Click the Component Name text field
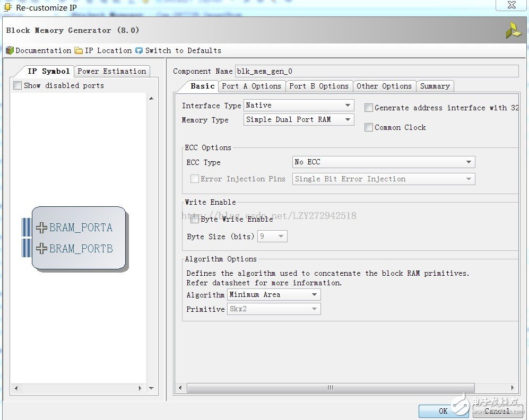Screen dimensions: 529x420 [376, 71]
